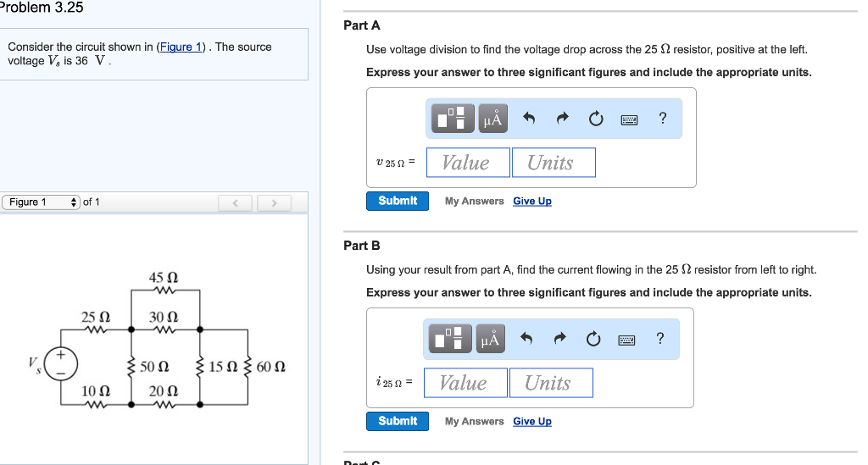Click Value field for i 25 Ω

click(465, 383)
